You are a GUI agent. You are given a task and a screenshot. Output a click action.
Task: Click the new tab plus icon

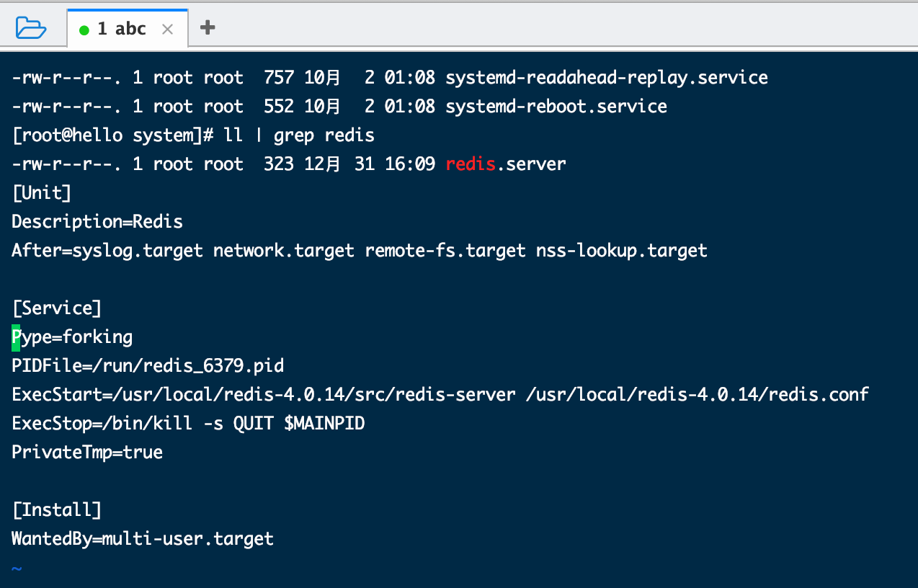pyautogui.click(x=208, y=28)
